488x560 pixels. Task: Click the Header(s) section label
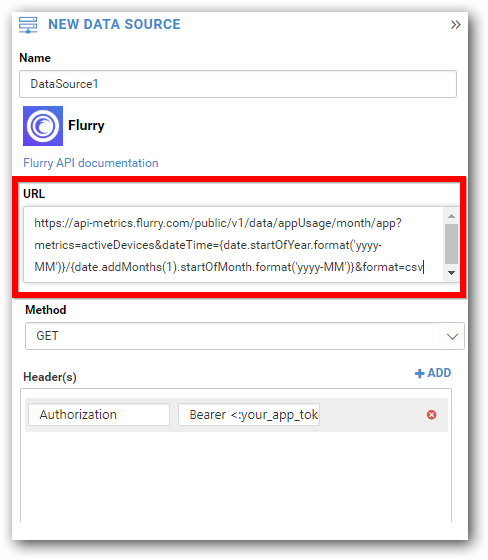click(x=50, y=377)
